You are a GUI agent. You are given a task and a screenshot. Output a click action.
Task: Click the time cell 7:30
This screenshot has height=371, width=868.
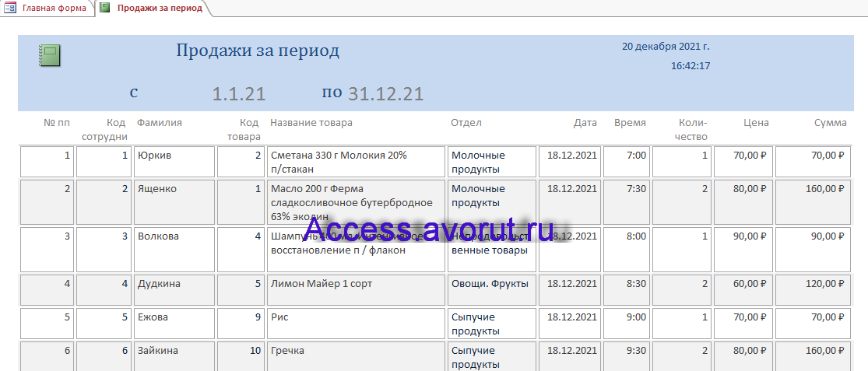(627, 201)
